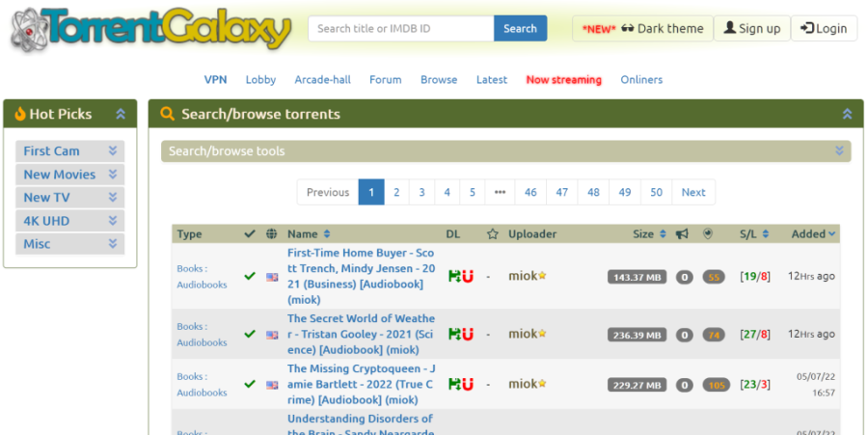Screen dimensions: 868x435
Task: Expand the First Cam section
Action: click(x=69, y=151)
